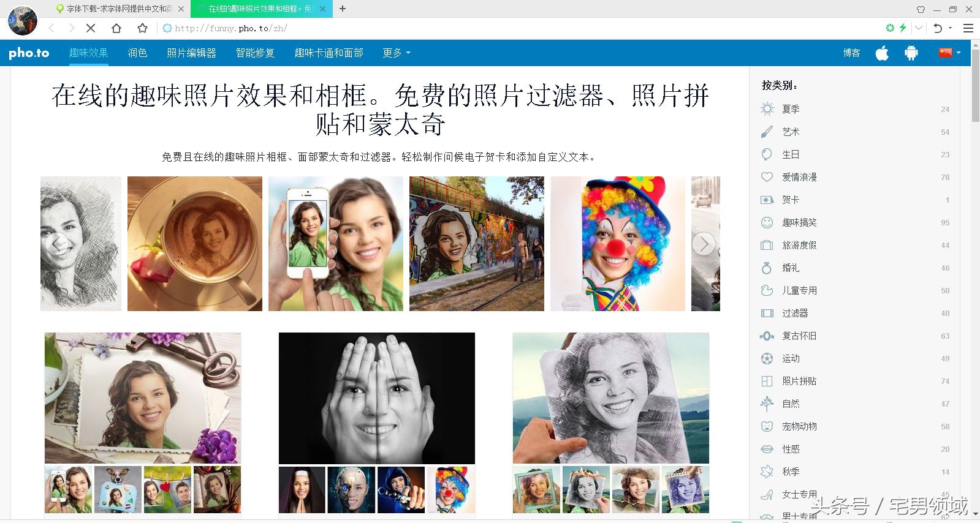Switch to the 字体下载 browser tab
980x523 pixels.
[x=120, y=9]
